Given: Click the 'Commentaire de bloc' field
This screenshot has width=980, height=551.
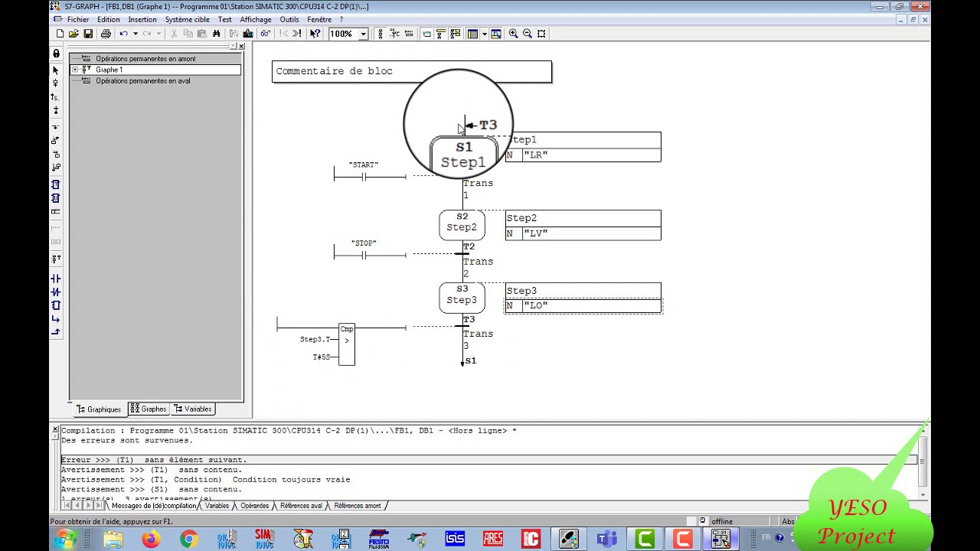Looking at the screenshot, I should coord(412,72).
